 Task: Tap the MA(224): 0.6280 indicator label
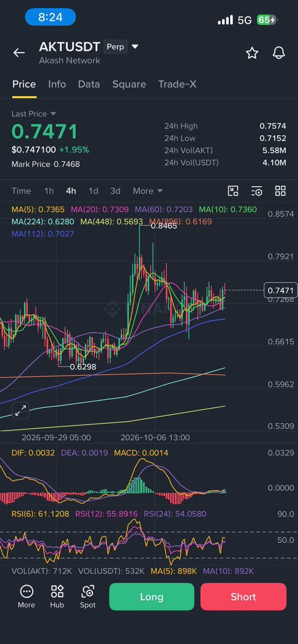coord(43,222)
